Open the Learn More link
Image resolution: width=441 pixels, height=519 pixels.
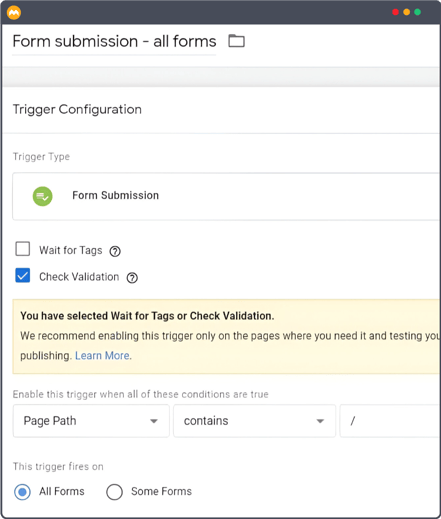pos(102,356)
